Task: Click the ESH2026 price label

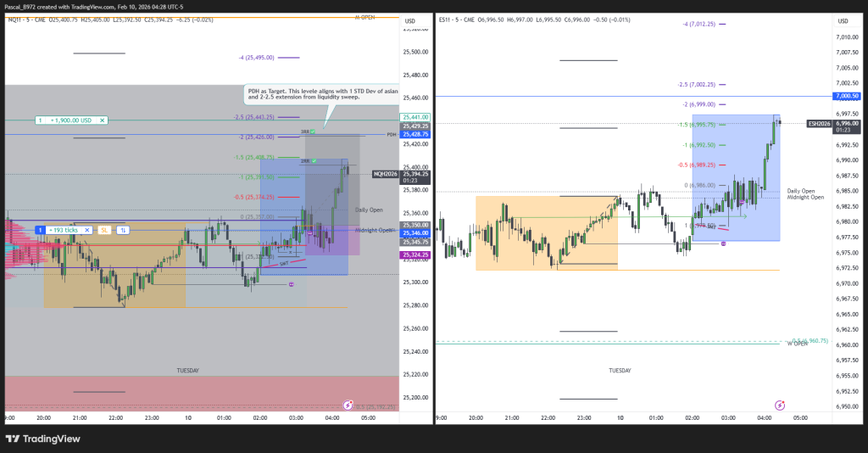Action: coord(820,123)
